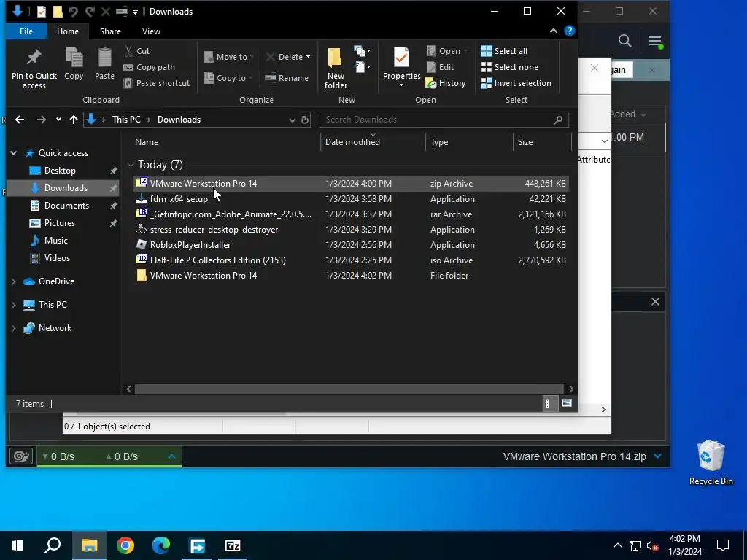Open the Copy to dropdown

click(x=228, y=78)
